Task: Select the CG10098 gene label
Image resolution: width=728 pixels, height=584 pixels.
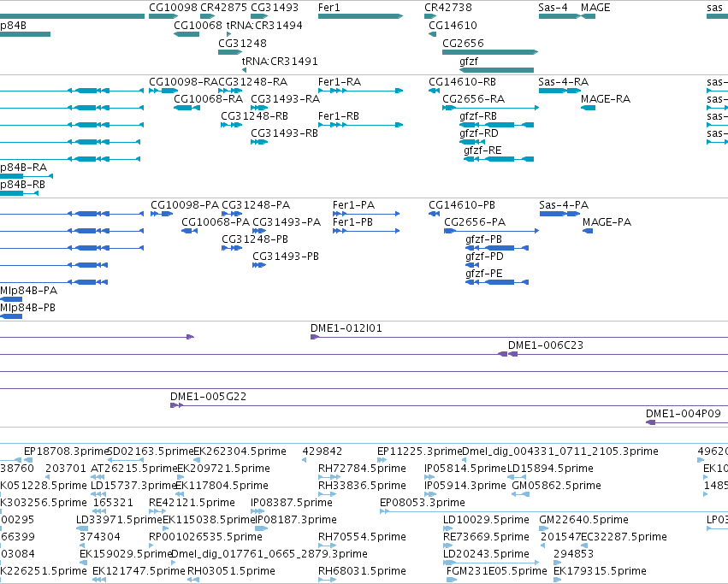Action: (172, 8)
